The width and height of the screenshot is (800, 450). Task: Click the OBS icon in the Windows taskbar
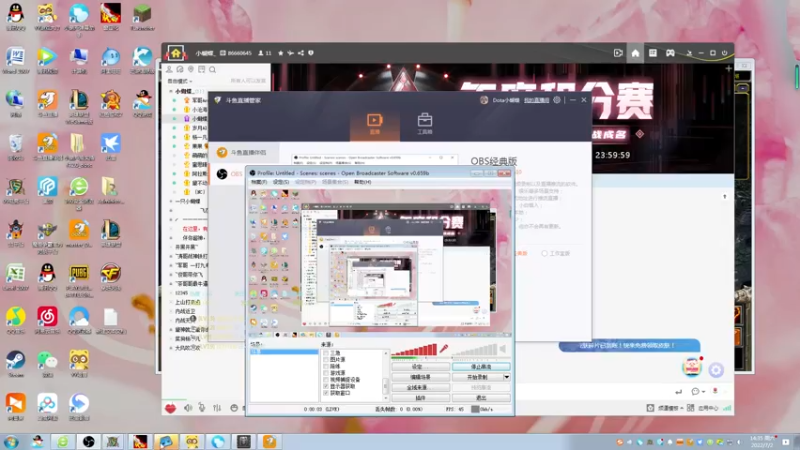coord(88,442)
